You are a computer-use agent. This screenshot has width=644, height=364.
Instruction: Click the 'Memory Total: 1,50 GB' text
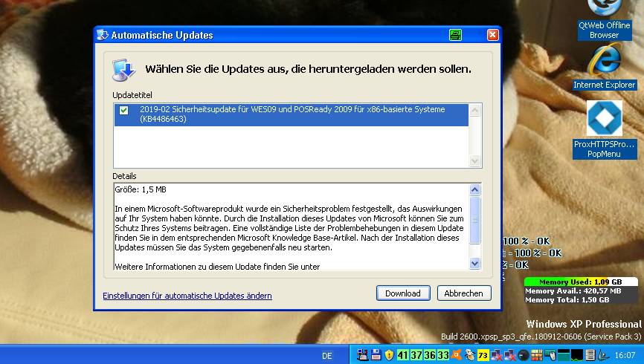[x=567, y=300]
